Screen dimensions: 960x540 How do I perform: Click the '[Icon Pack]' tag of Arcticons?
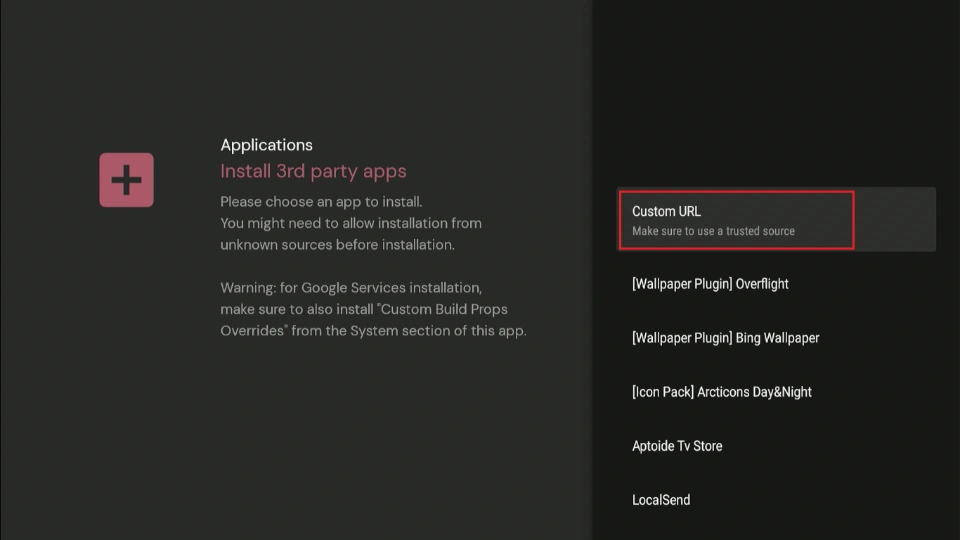tap(662, 392)
